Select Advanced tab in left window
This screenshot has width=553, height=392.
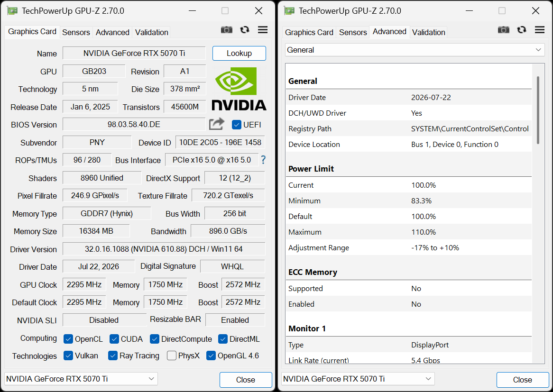click(x=112, y=32)
